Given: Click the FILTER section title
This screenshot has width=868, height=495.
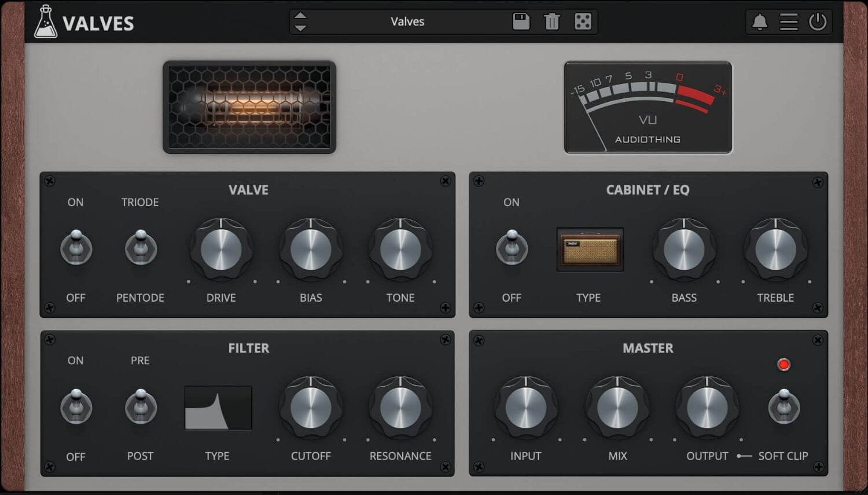Looking at the screenshot, I should pyautogui.click(x=248, y=348).
